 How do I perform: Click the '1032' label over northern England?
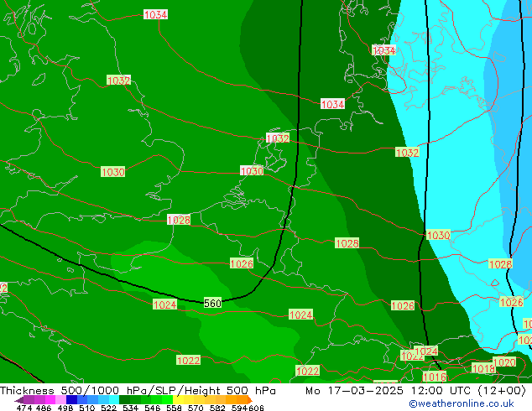[119, 81]
